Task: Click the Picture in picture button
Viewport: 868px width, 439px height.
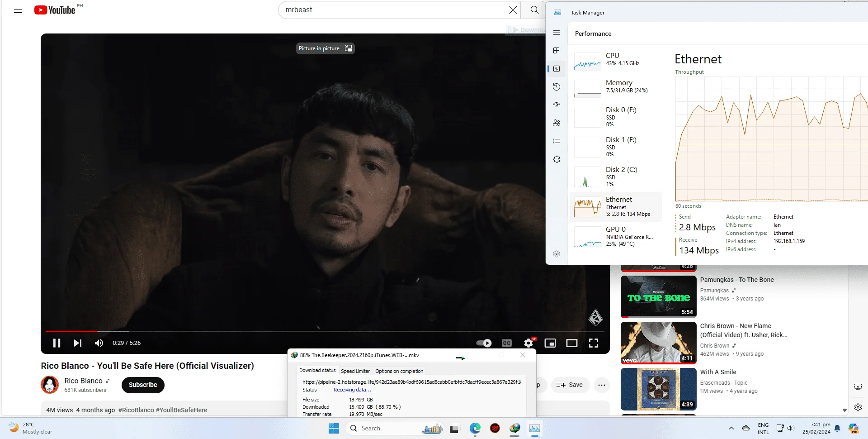Action: (x=325, y=48)
